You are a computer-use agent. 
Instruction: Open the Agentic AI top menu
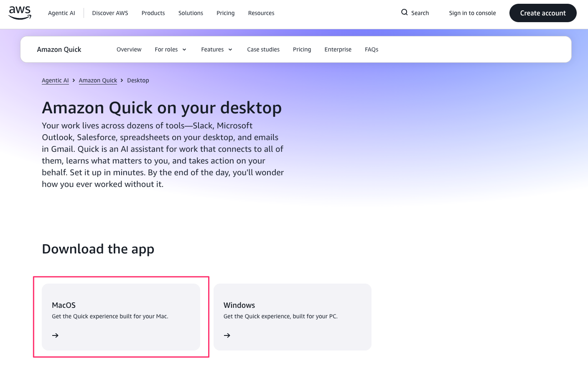[61, 13]
